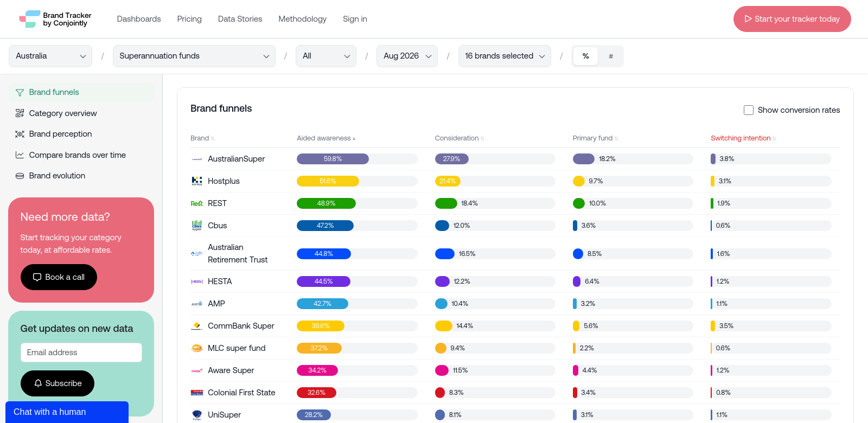Click the Australian Retirement Trust logo
Viewport: 868px width, 423px height.
197,254
